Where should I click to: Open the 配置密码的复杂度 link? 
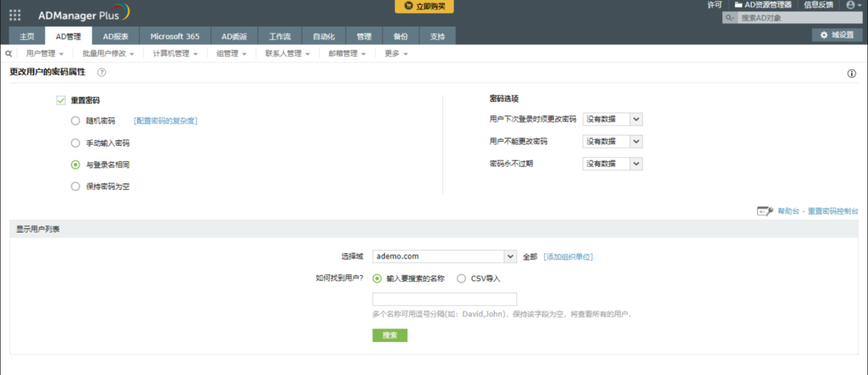coord(166,121)
